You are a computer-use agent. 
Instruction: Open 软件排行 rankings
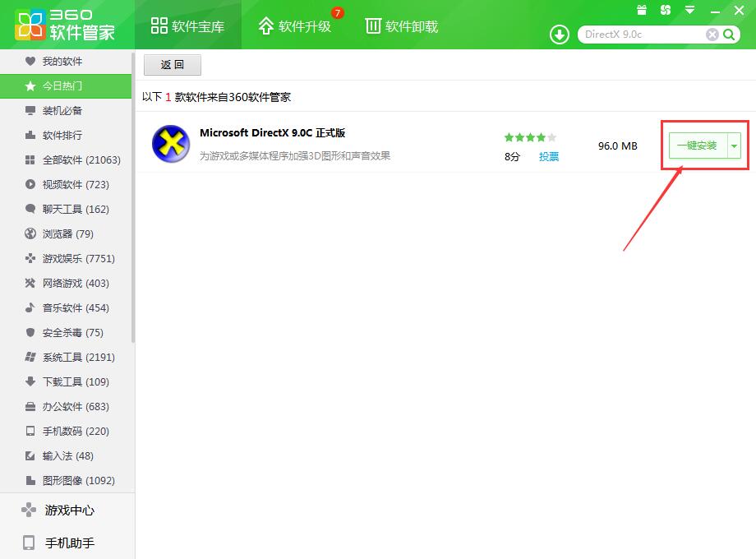pyautogui.click(x=66, y=135)
